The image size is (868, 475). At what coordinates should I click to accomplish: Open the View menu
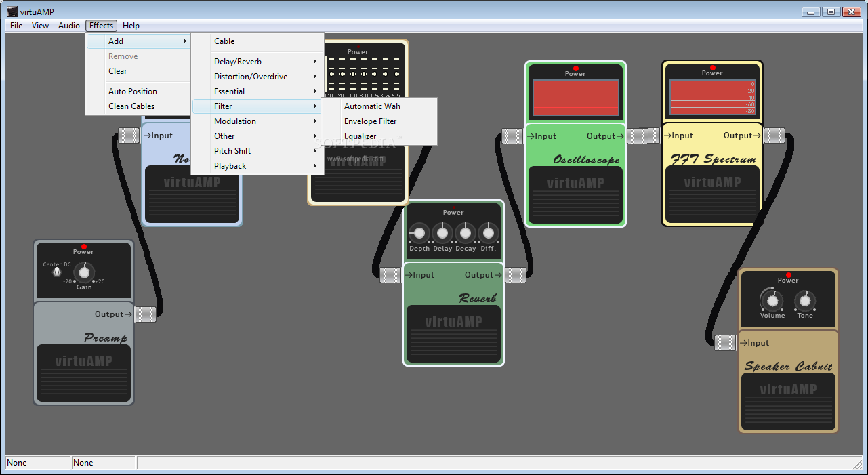41,26
